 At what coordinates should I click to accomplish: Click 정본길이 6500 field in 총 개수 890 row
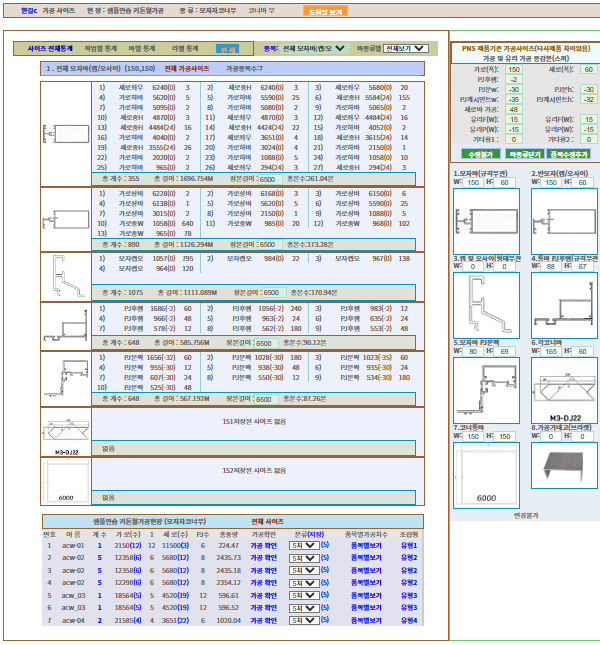[270, 245]
